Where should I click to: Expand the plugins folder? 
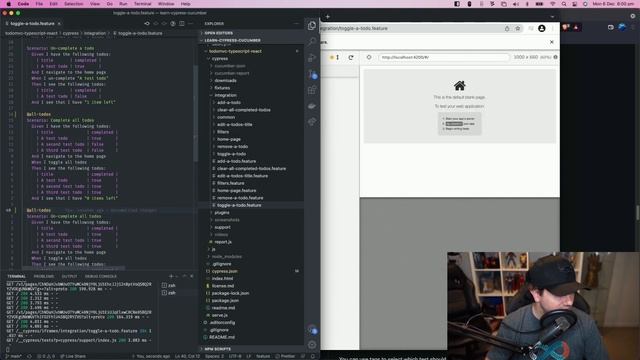pos(222,213)
